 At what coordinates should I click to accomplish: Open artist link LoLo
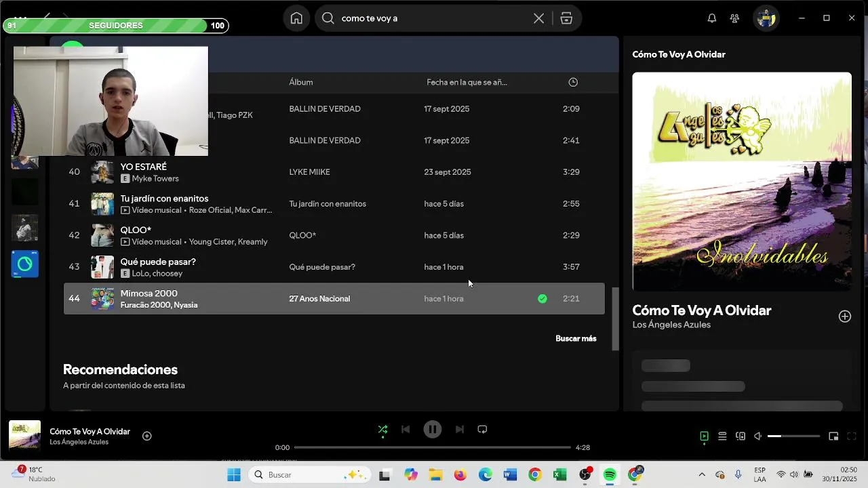point(140,274)
